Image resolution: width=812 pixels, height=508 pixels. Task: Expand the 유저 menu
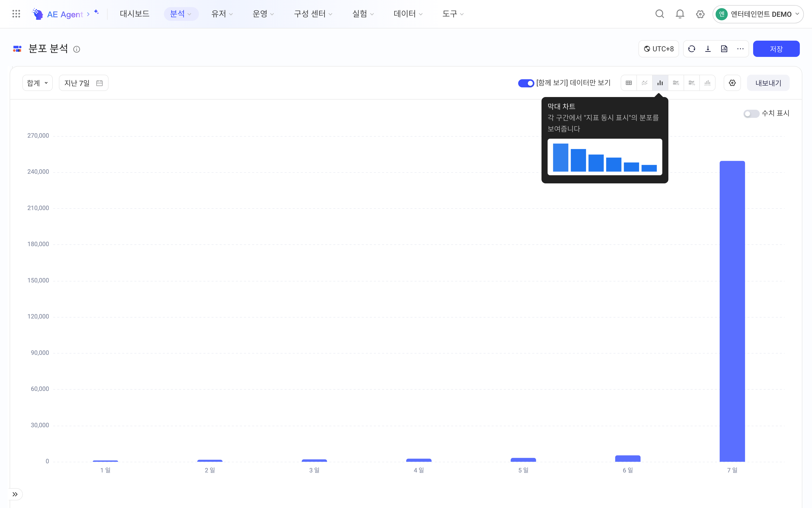point(222,14)
